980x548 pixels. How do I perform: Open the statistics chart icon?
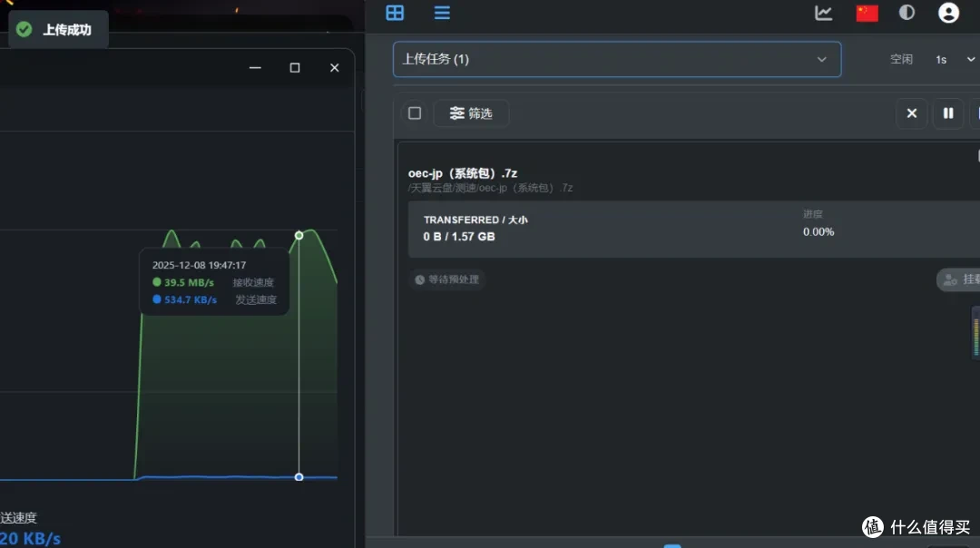pyautogui.click(x=823, y=13)
